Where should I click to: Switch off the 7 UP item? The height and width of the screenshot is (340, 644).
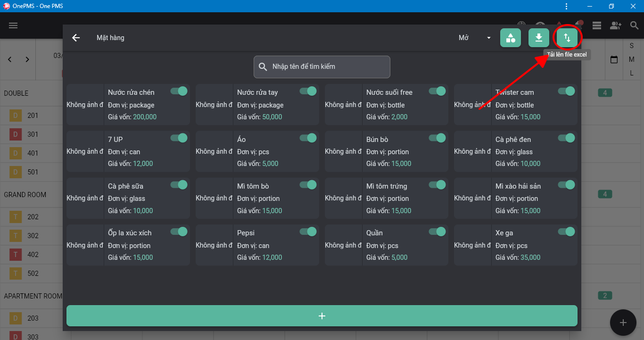tap(179, 138)
